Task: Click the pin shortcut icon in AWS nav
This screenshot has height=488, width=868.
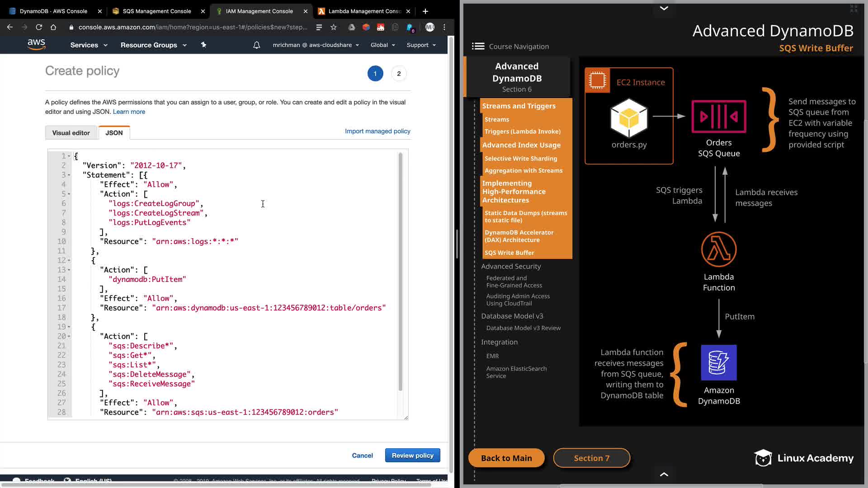Action: pyautogui.click(x=203, y=45)
